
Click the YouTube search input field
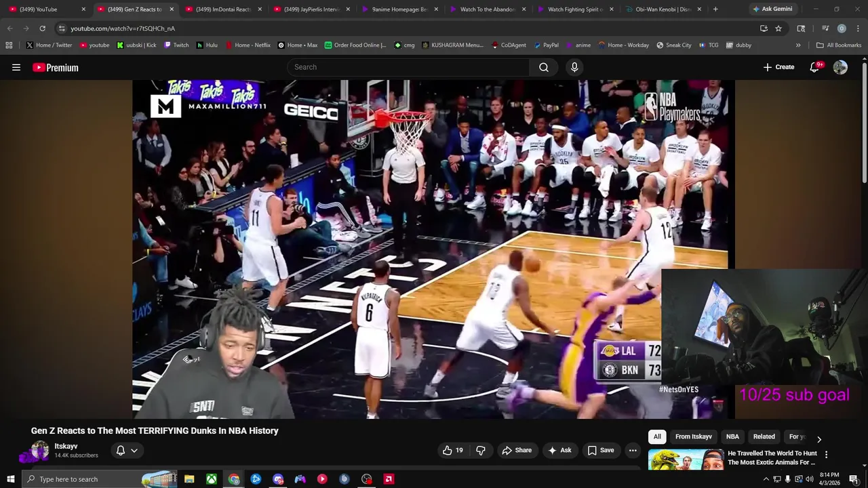point(409,67)
